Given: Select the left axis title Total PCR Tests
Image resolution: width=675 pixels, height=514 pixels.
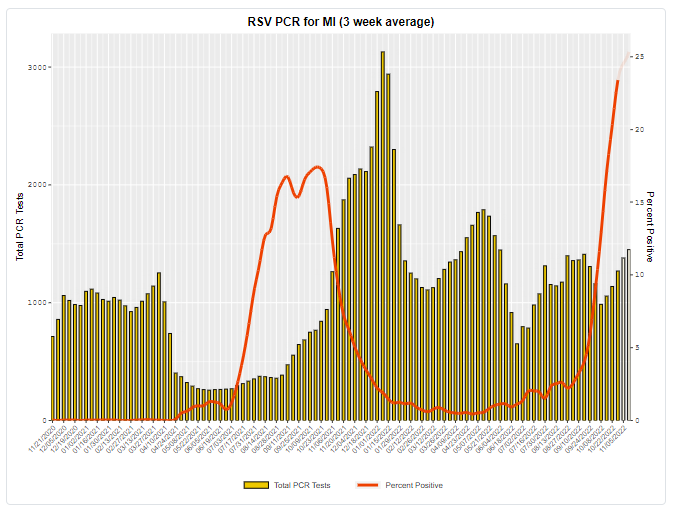Looking at the screenshot, I should tap(19, 227).
